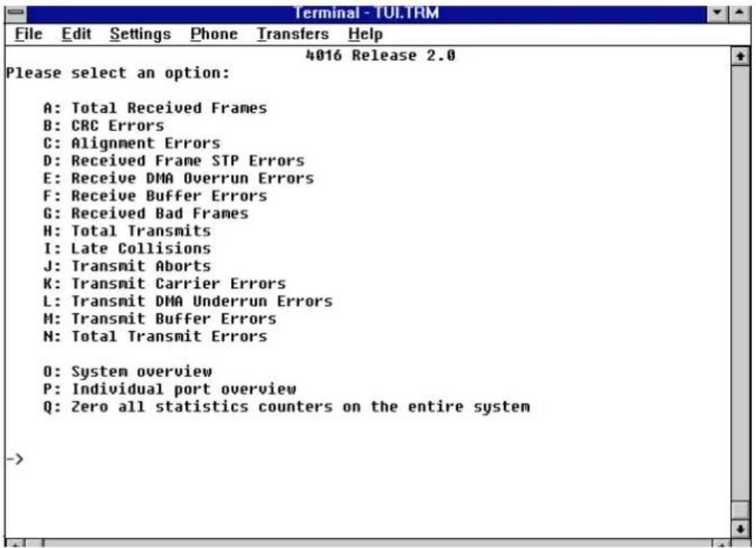
Task: Click option 'D: Received Frame STP Errors'
Action: click(173, 161)
